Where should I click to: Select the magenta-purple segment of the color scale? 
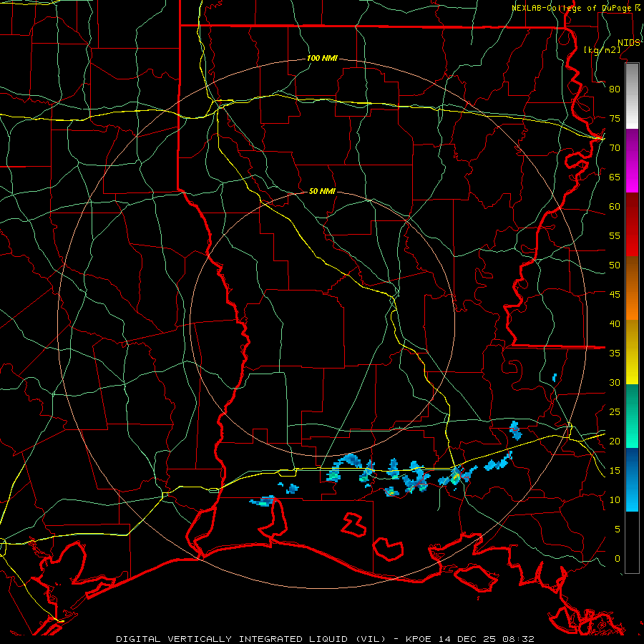(632, 160)
